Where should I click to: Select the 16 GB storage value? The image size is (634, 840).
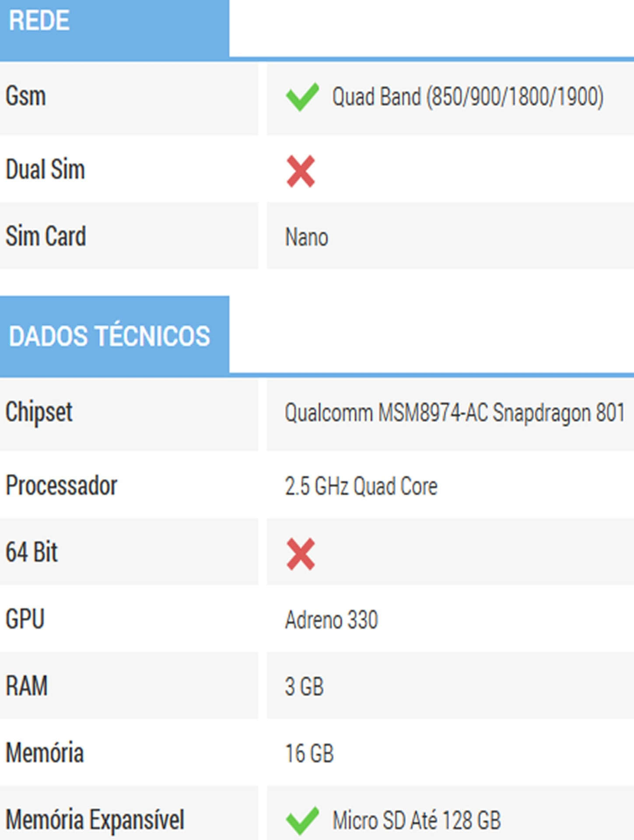point(309,753)
